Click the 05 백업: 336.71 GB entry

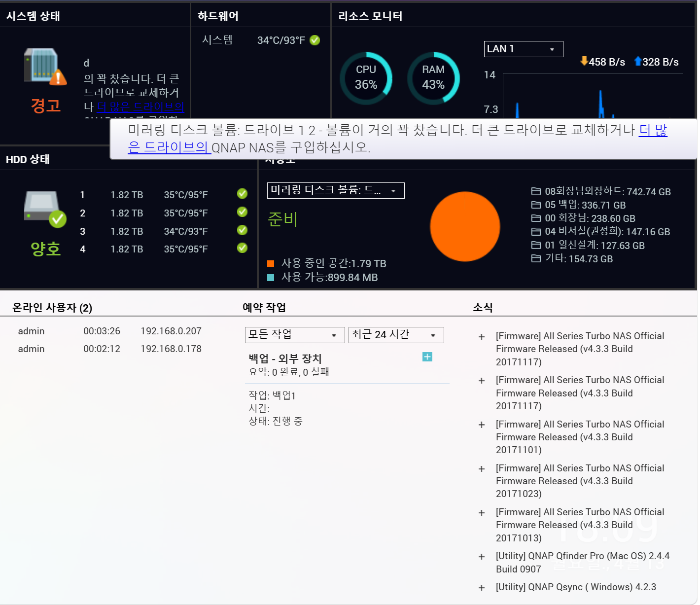point(585,205)
